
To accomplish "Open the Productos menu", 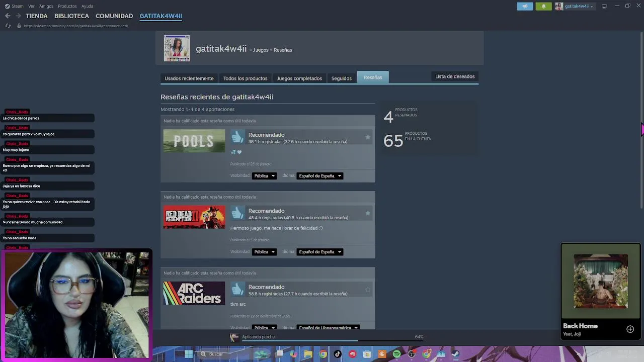I will (67, 7).
